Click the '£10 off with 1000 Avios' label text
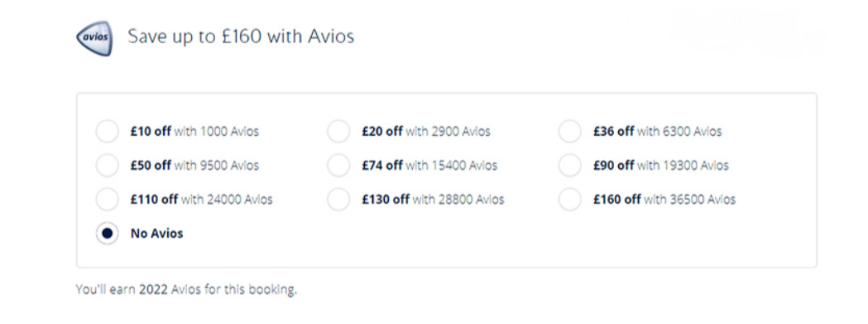The width and height of the screenshot is (868, 324). (194, 132)
